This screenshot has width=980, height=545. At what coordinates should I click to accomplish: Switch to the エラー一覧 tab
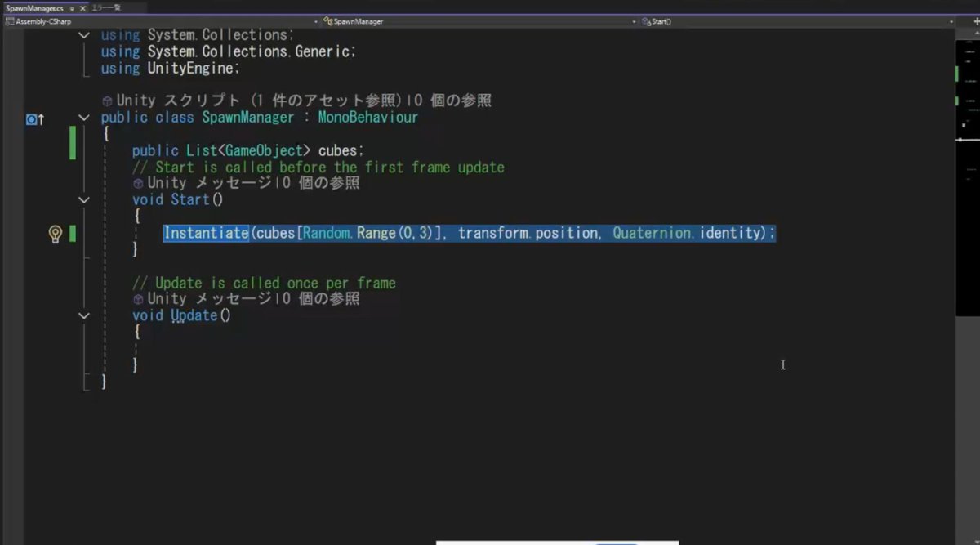pos(107,8)
